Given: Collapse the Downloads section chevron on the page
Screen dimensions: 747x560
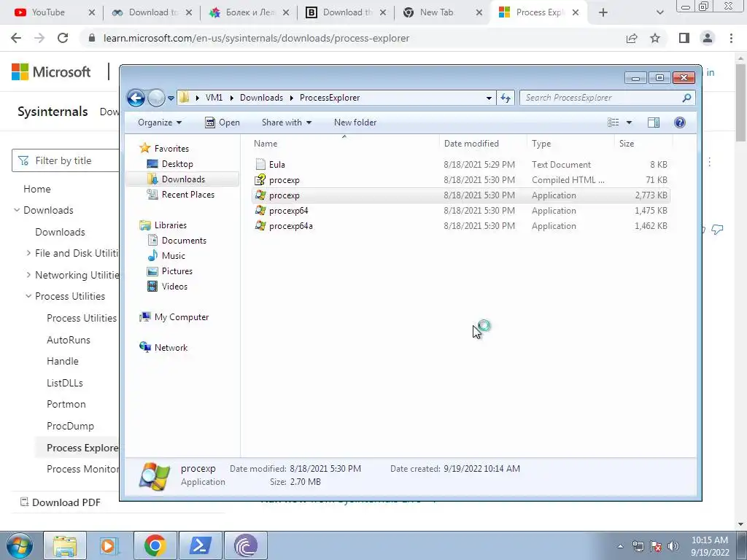Looking at the screenshot, I should coord(17,210).
